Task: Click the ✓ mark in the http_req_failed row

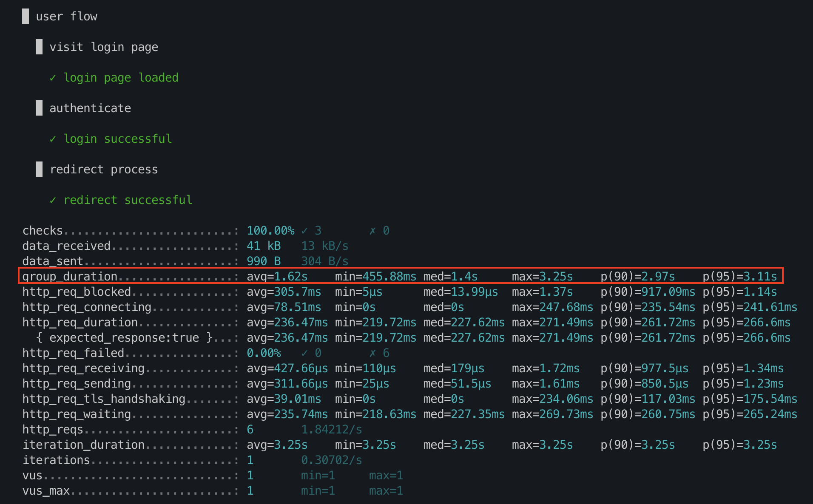Action: [x=304, y=353]
